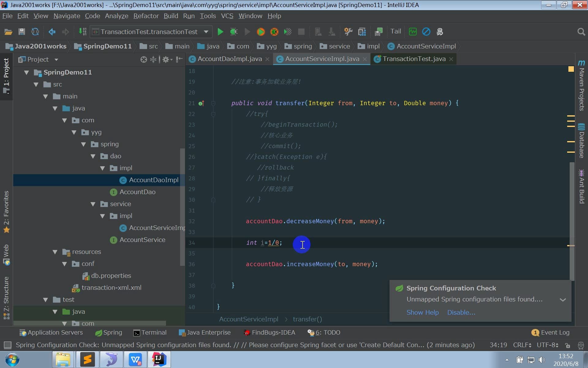Click the Debug bug icon in toolbar
Screen dimensions: 588x368
pos(234,32)
